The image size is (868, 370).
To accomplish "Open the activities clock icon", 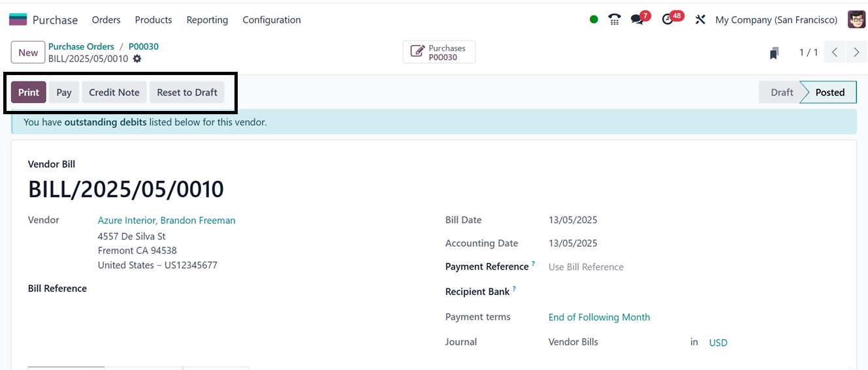I will pos(667,20).
